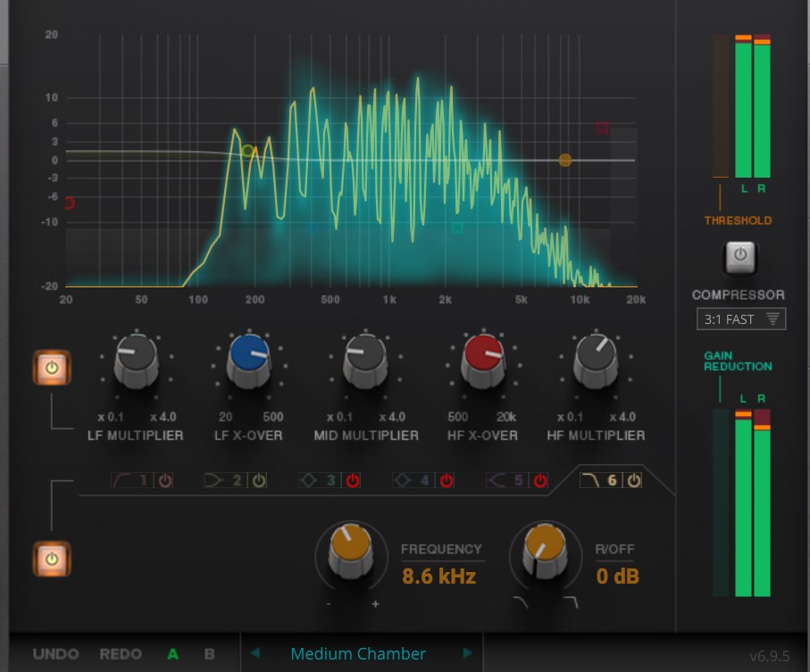Click previous preset arrow

tap(255, 654)
